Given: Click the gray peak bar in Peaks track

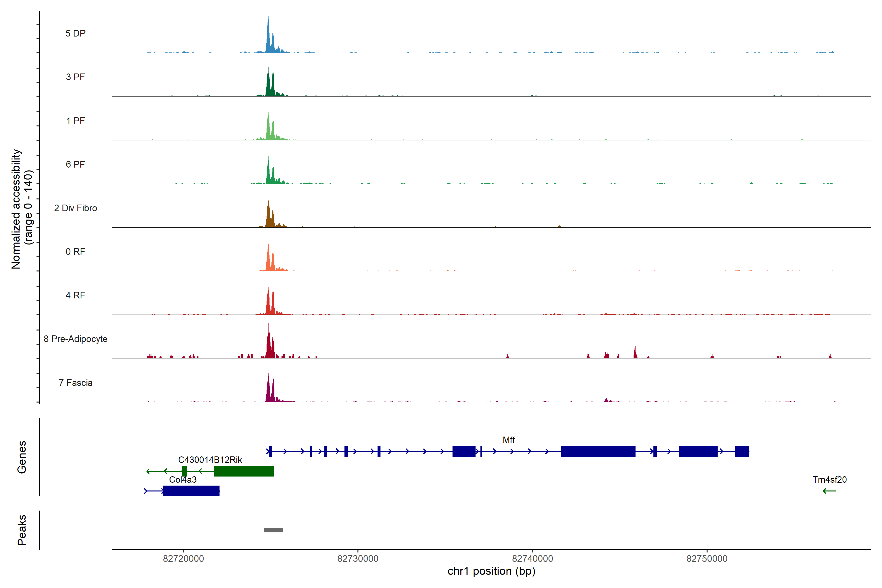Looking at the screenshot, I should coord(273,530).
